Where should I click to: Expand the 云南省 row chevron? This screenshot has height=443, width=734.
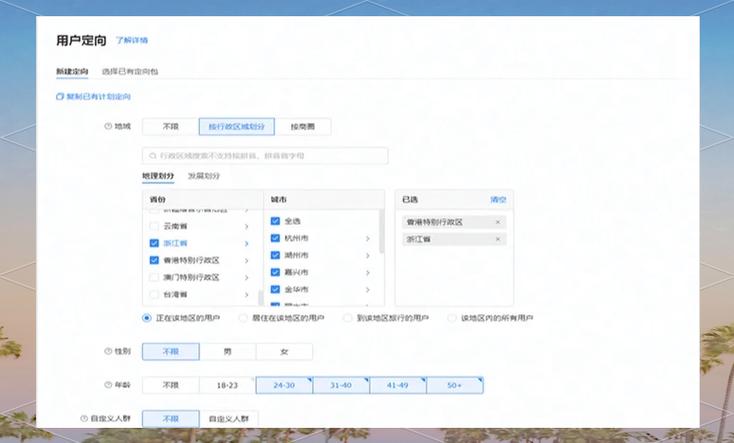(247, 227)
